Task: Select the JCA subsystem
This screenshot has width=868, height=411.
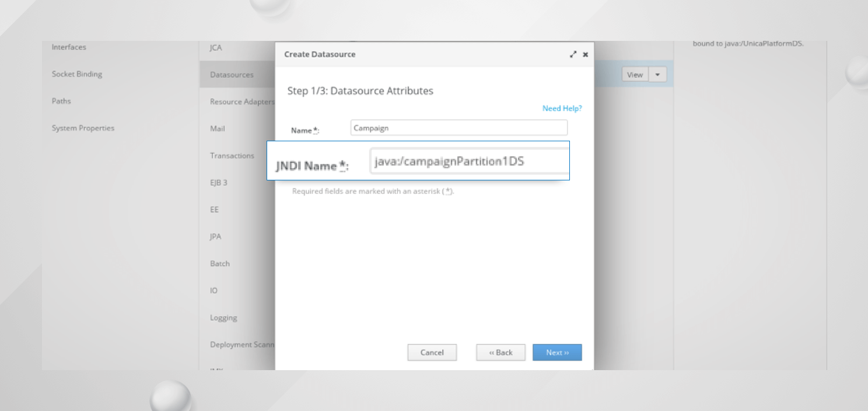Action: pyautogui.click(x=216, y=48)
